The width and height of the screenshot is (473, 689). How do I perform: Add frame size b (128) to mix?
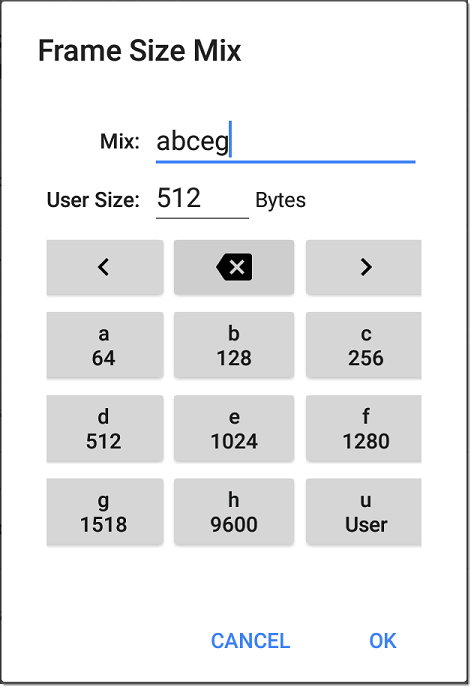pyautogui.click(x=234, y=345)
